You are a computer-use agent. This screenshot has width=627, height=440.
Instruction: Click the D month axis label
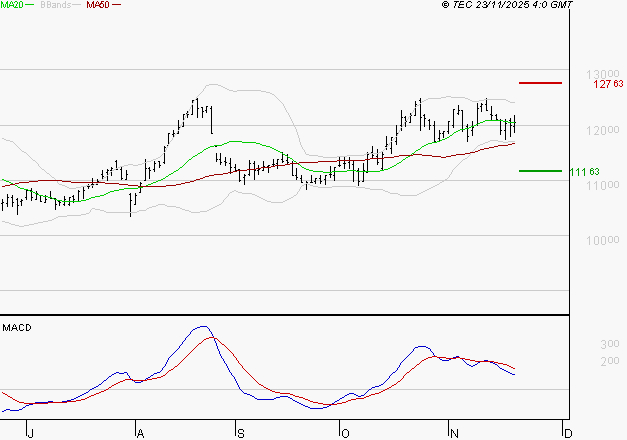(568, 434)
